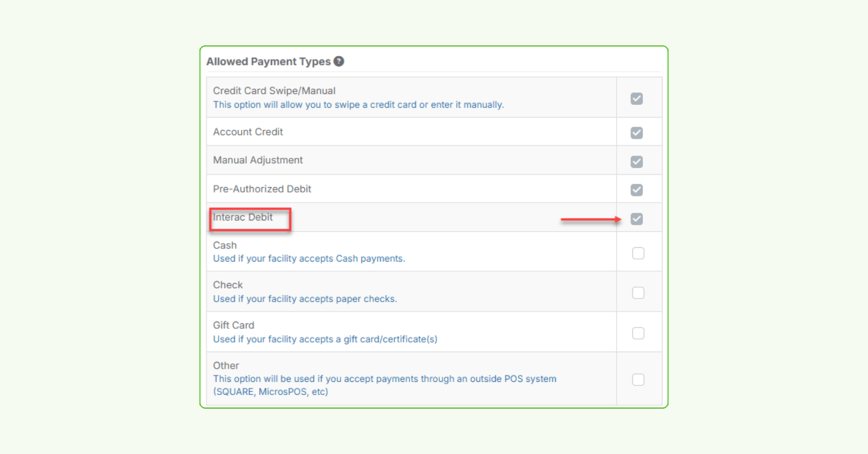Check the Other payment type checkbox
The height and width of the screenshot is (454, 868).
(638, 379)
